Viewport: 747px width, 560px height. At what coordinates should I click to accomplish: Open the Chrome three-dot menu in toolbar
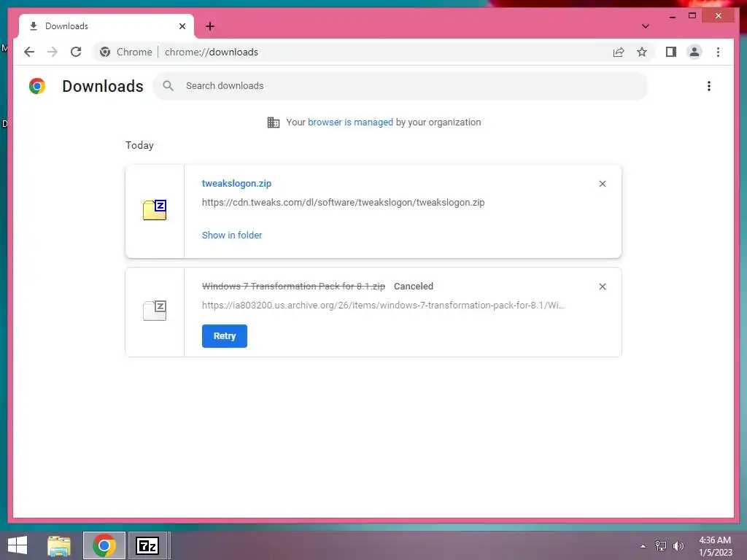pos(718,52)
